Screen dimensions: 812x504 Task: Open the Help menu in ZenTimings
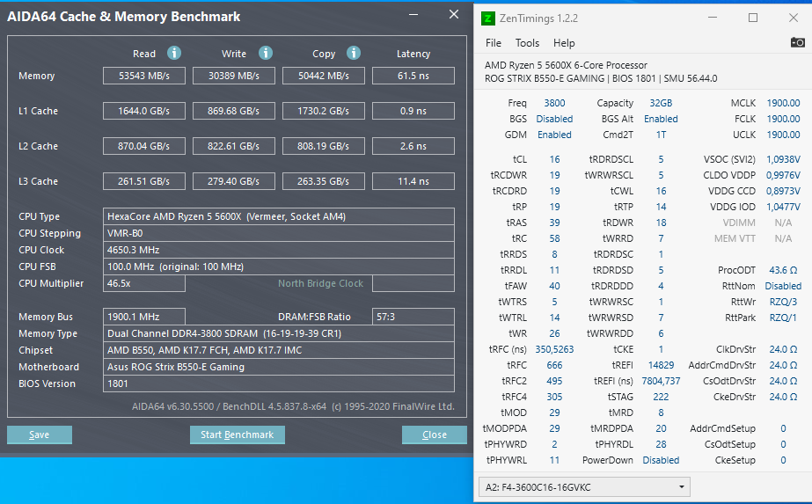pyautogui.click(x=564, y=43)
